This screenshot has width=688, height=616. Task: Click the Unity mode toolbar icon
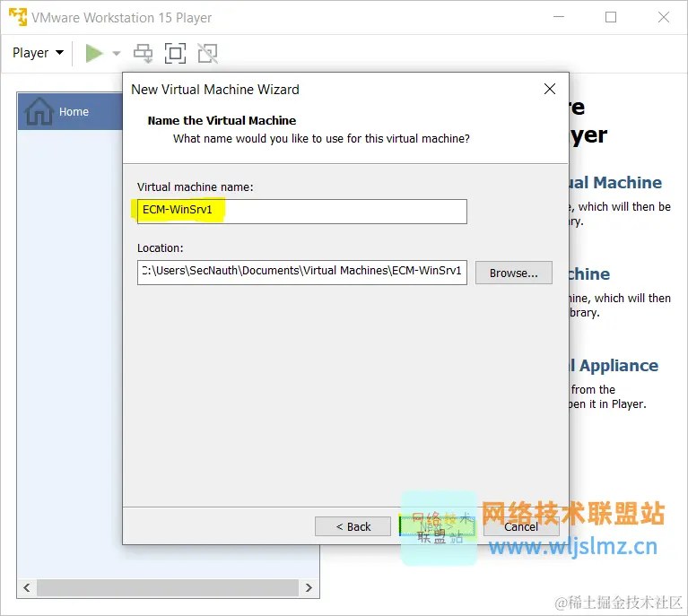click(207, 54)
